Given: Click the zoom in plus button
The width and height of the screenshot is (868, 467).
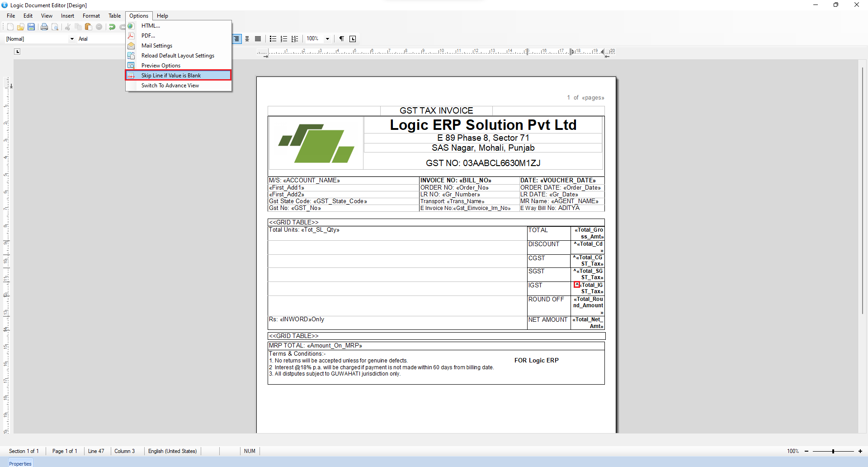Looking at the screenshot, I should [x=860, y=451].
